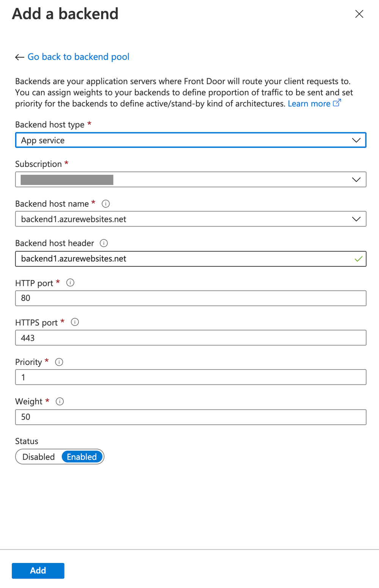Close the Add a backend panel
This screenshot has width=379, height=588.
(x=359, y=14)
